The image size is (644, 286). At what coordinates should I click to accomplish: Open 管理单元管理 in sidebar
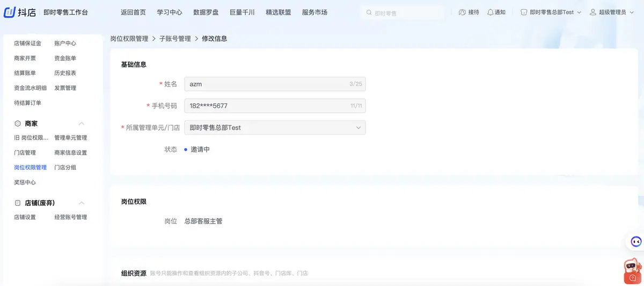tap(70, 138)
